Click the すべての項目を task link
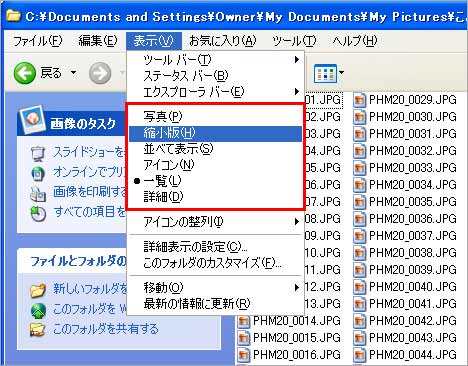Viewport: 468px width, 366px height. [x=89, y=212]
